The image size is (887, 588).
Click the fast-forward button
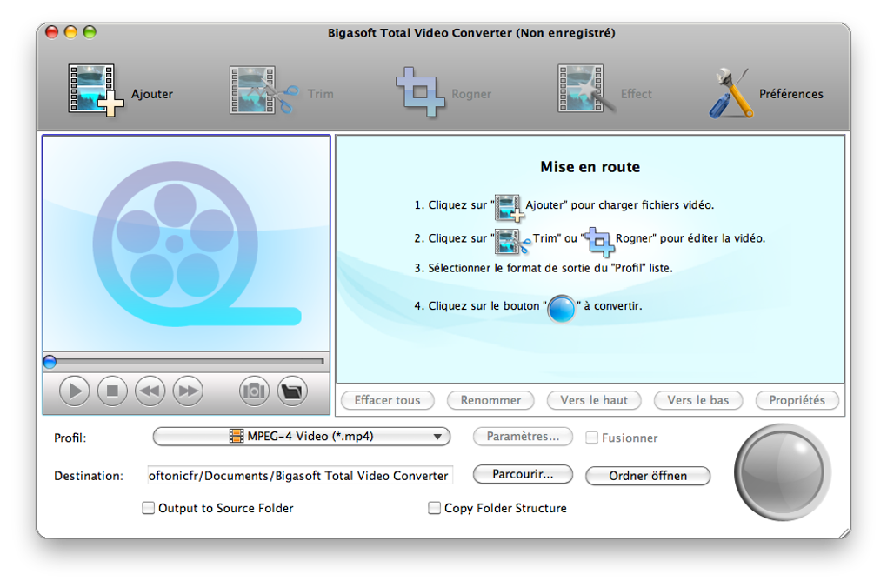click(188, 391)
